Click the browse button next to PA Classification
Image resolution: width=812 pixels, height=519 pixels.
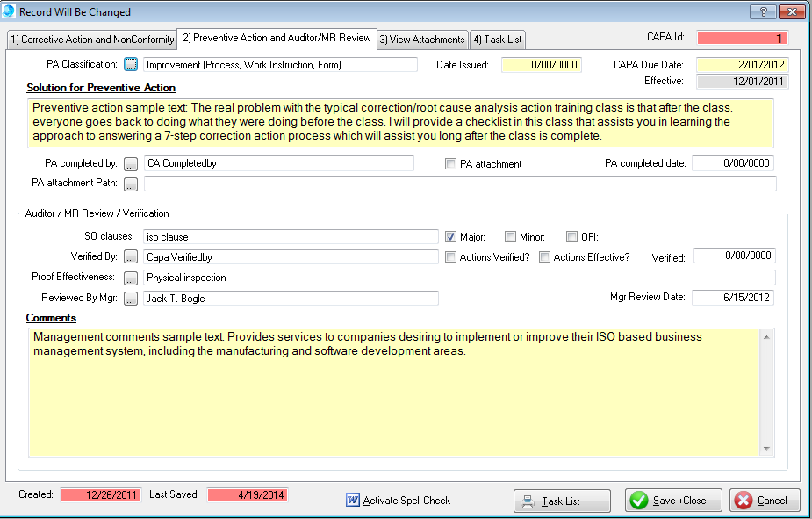click(131, 64)
